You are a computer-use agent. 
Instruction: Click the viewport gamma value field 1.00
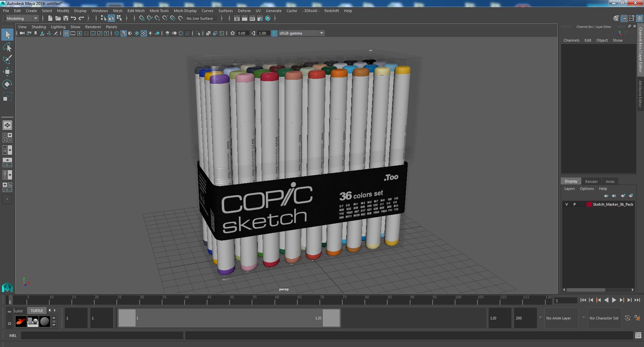264,33
